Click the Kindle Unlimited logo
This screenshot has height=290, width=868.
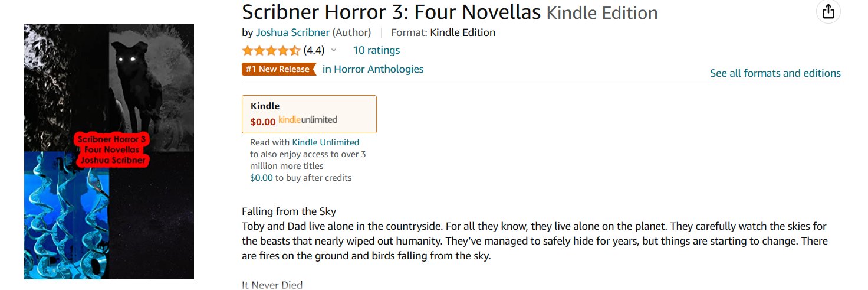308,120
